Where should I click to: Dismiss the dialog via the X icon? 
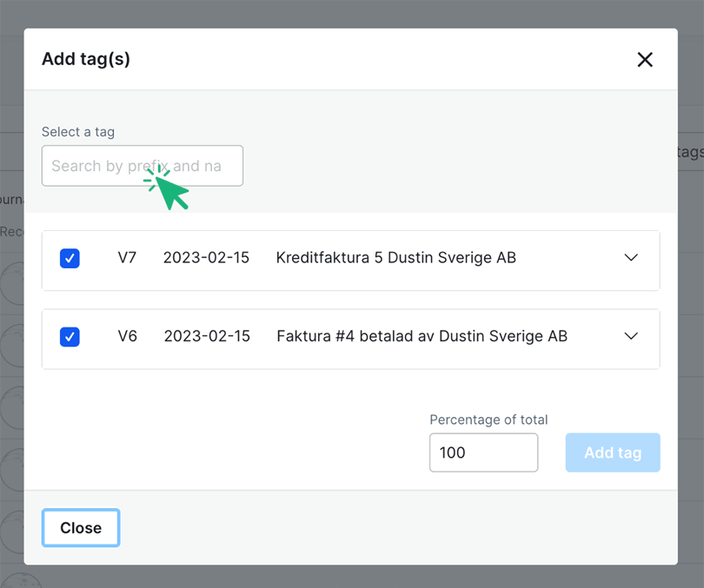tap(645, 59)
